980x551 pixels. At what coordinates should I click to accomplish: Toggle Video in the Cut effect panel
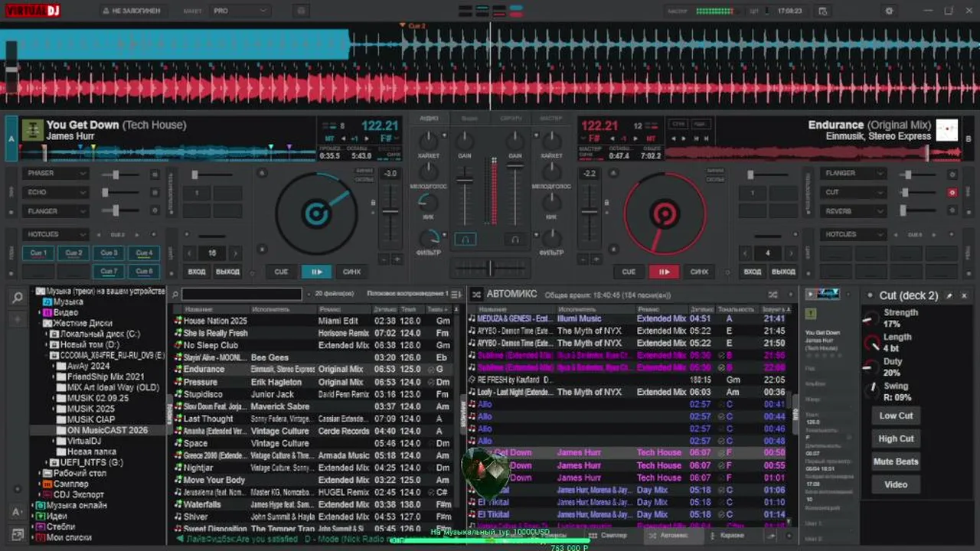click(896, 484)
